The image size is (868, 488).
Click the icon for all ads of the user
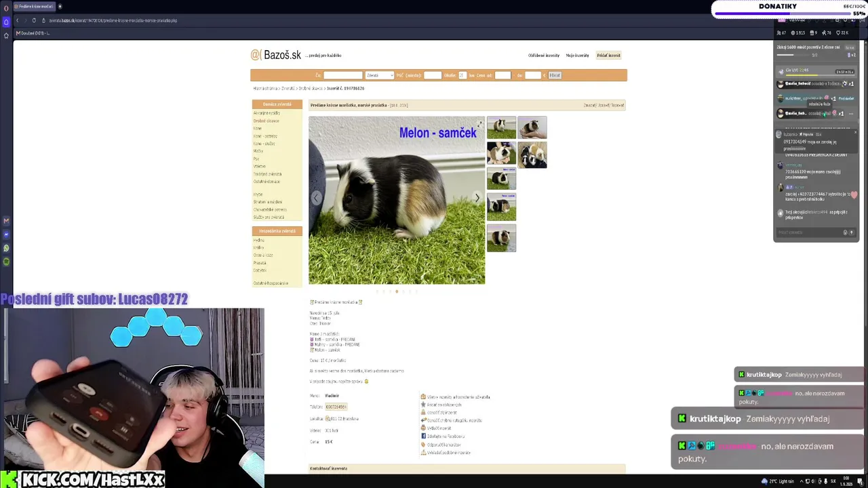(423, 396)
